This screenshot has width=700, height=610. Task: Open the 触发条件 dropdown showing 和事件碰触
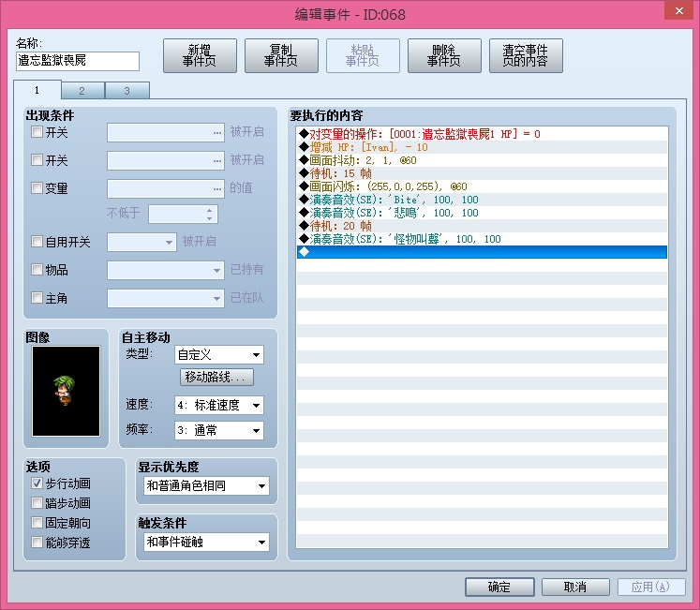[x=207, y=543]
